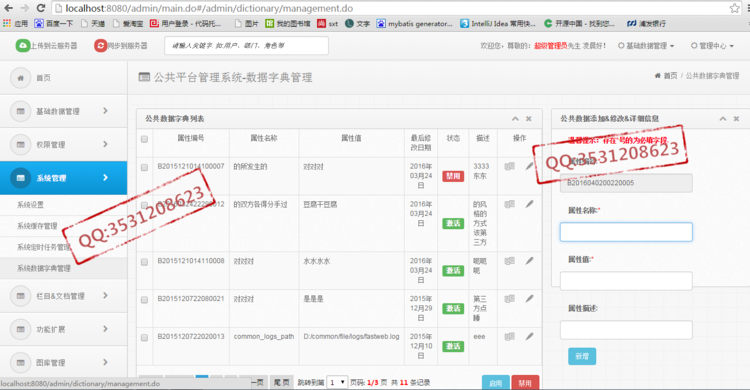The height and width of the screenshot is (390, 750).
Task: Click the 图库管理 sidebar round icon
Action: (21, 362)
